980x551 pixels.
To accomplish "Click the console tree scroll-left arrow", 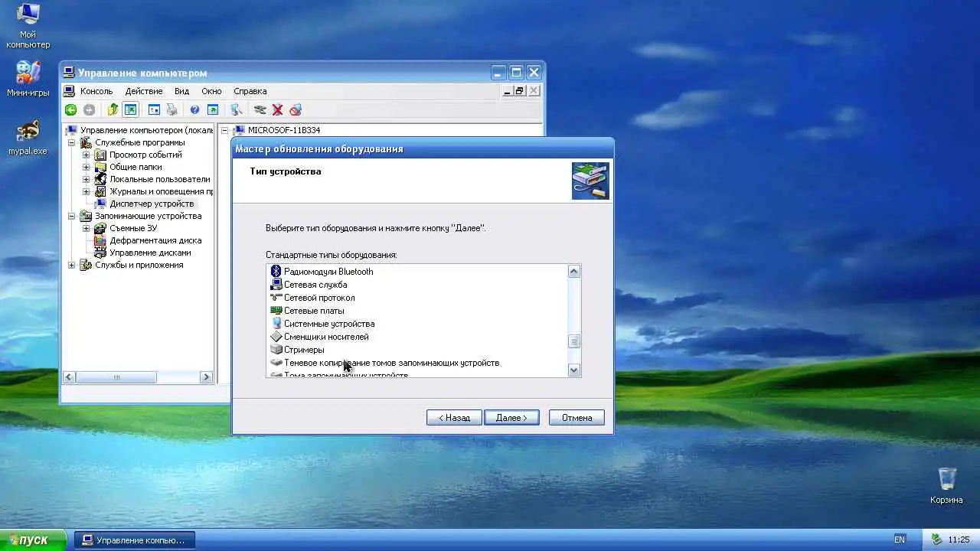I will coord(69,377).
